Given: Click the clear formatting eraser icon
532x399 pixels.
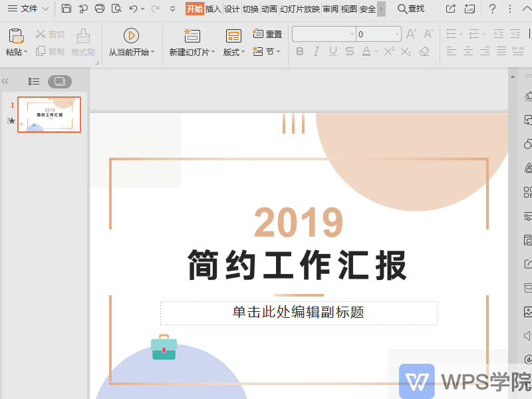Looking at the screenshot, I should (x=424, y=51).
